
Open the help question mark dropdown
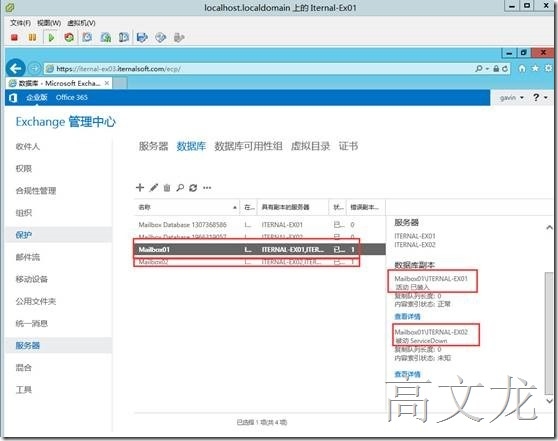(539, 97)
